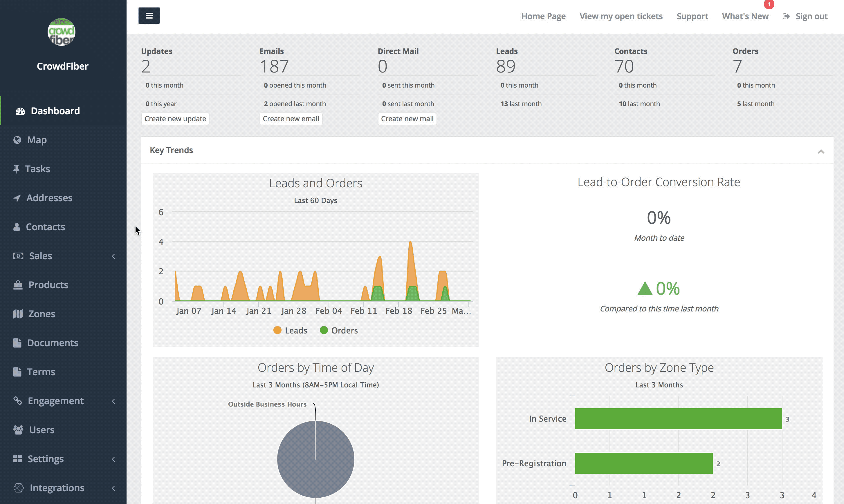The width and height of the screenshot is (844, 504).
Task: Click the globe icon next to Map
Action: [x=17, y=140]
